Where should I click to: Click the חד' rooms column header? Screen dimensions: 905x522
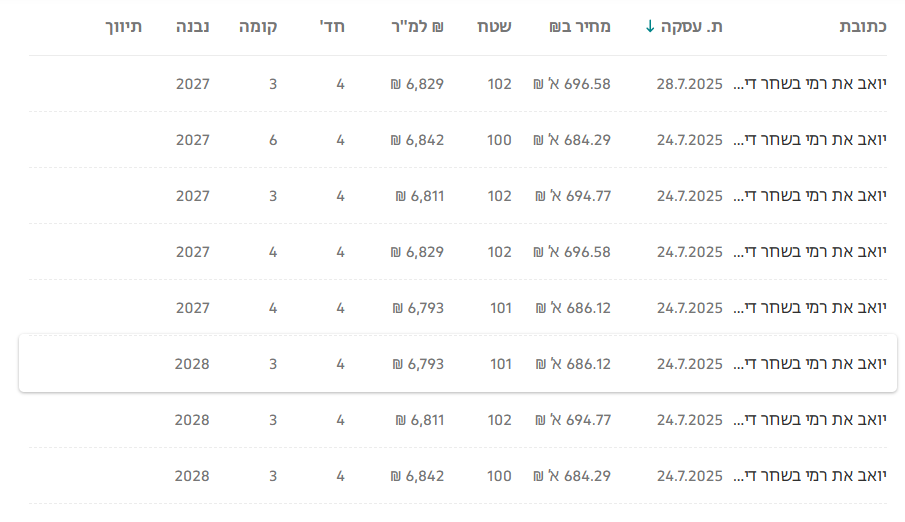(332, 27)
